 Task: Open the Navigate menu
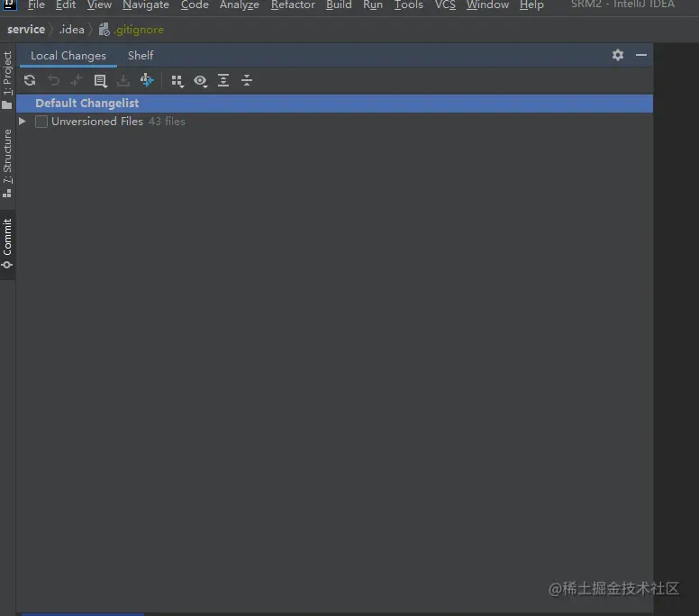tap(146, 5)
